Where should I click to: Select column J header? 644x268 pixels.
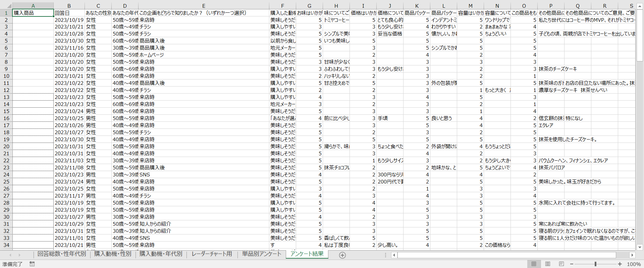coord(390,6)
